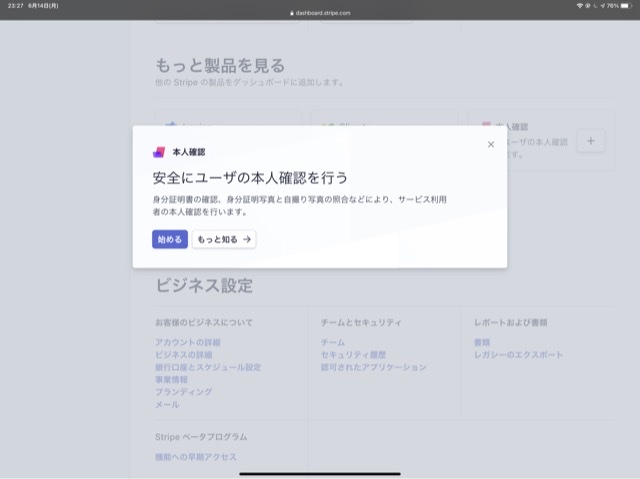Screen dimensions: 640x479
Task: Open 認可されたアプリケーション link
Action: pos(373,367)
